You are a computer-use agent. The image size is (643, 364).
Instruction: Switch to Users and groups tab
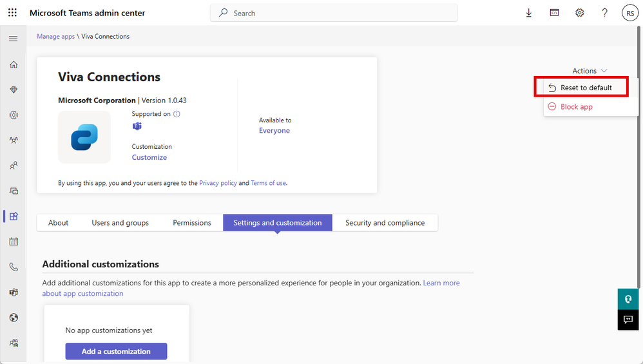point(120,222)
